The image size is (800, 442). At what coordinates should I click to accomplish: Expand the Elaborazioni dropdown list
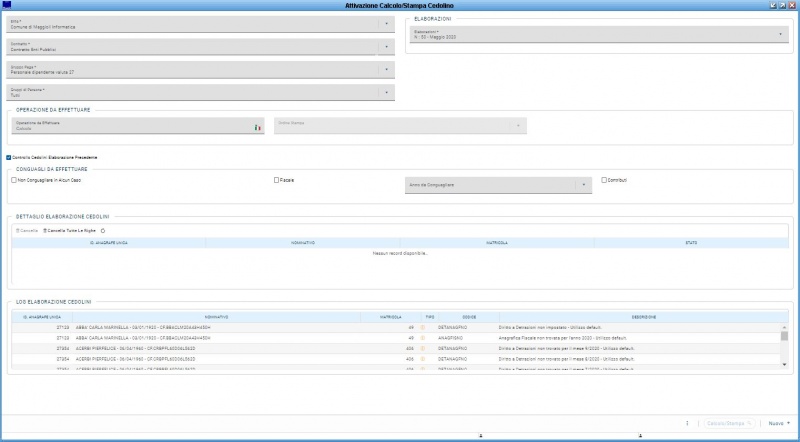click(780, 34)
